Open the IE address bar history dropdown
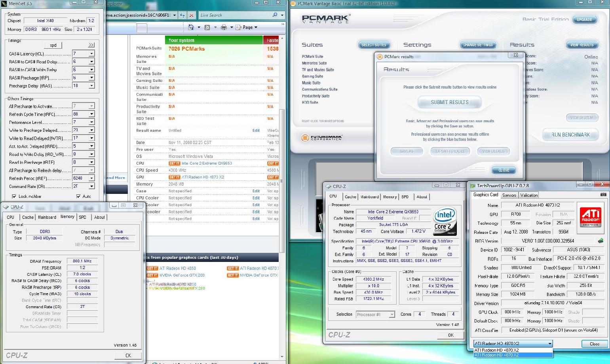This screenshot has height=364, width=610. (174, 15)
